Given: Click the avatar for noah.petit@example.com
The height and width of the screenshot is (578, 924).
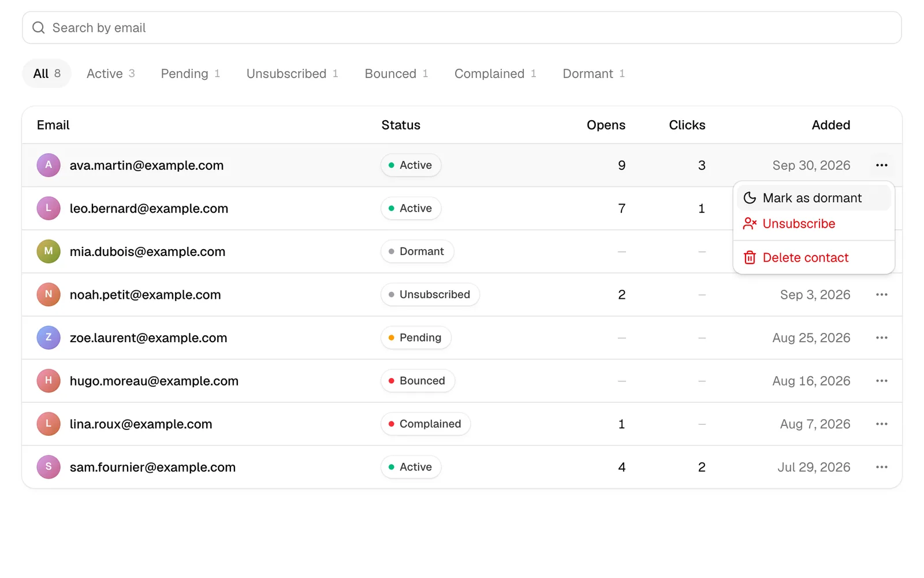Looking at the screenshot, I should 49,295.
